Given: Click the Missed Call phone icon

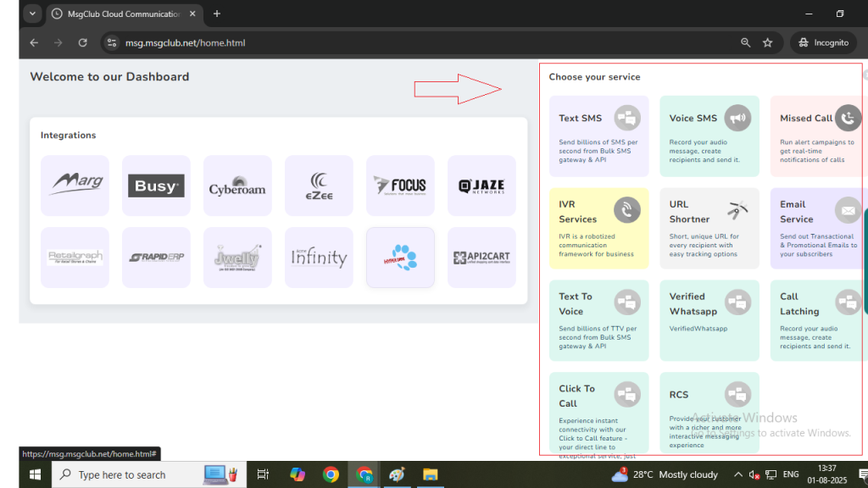Looking at the screenshot, I should pos(848,118).
